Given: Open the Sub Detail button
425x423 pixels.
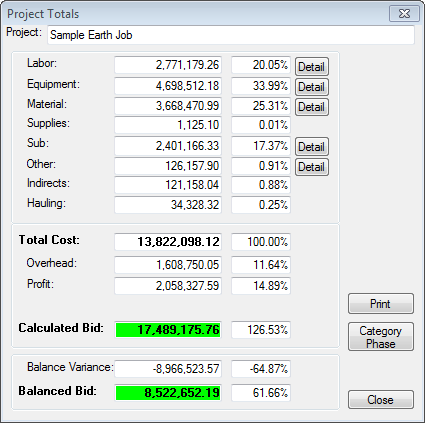Looking at the screenshot, I should pyautogui.click(x=312, y=147).
